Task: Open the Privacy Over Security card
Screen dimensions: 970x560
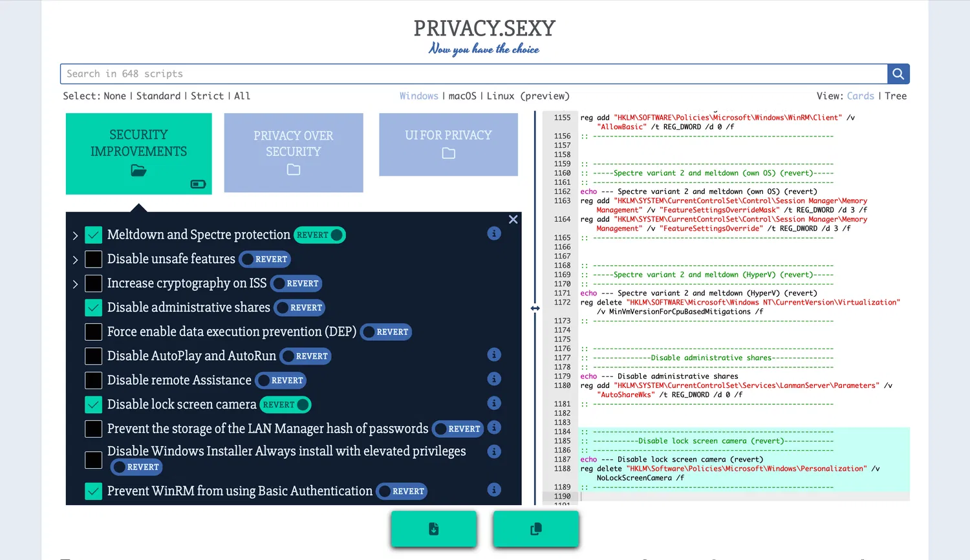Action: click(294, 153)
